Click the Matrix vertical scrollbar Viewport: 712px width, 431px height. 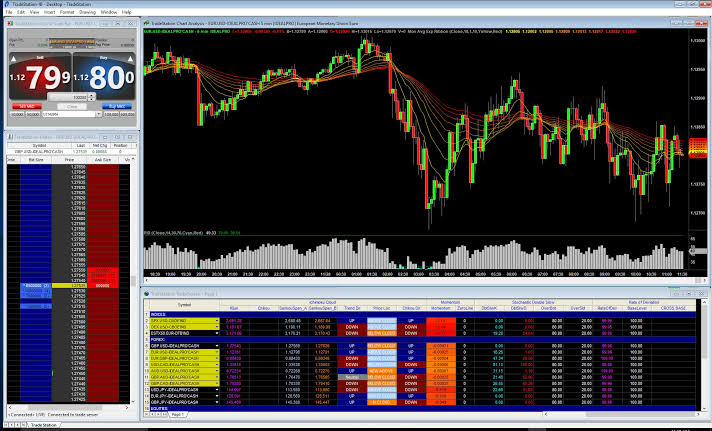(133, 282)
